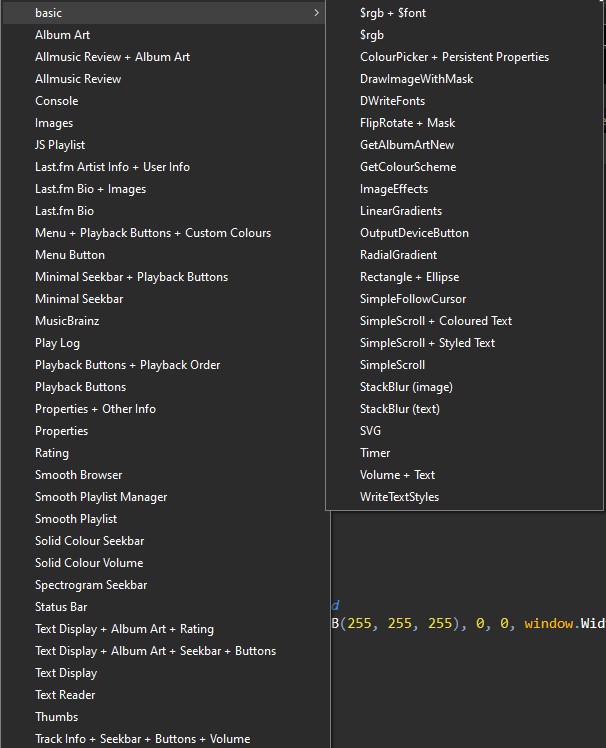Open the DrawImageWithMask sample
The height and width of the screenshot is (748, 606).
416,79
